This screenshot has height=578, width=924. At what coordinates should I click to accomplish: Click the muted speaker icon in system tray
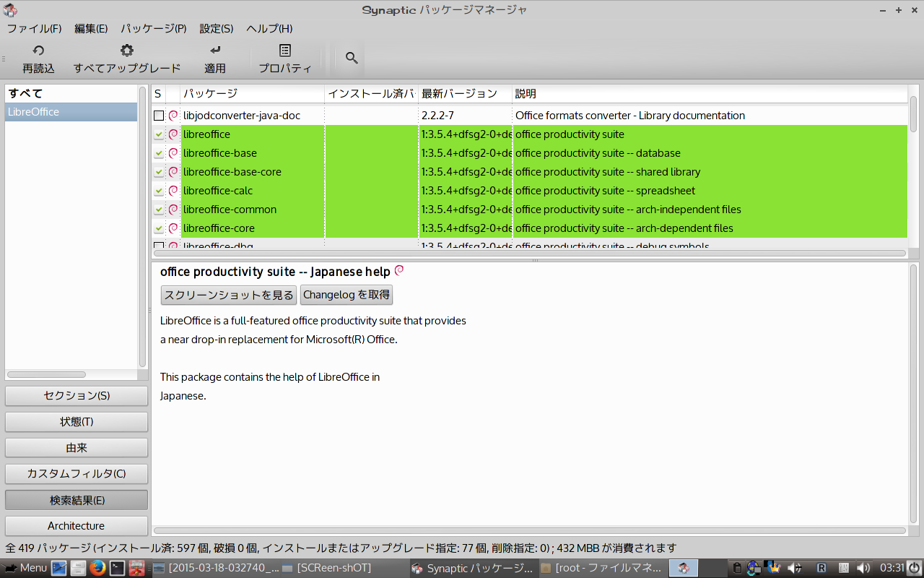795,568
